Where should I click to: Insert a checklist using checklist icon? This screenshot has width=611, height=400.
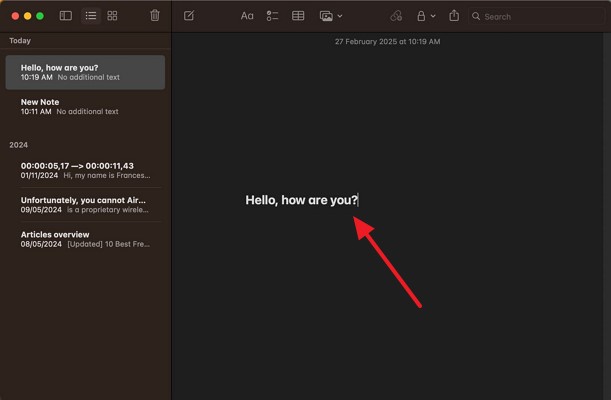(x=272, y=16)
